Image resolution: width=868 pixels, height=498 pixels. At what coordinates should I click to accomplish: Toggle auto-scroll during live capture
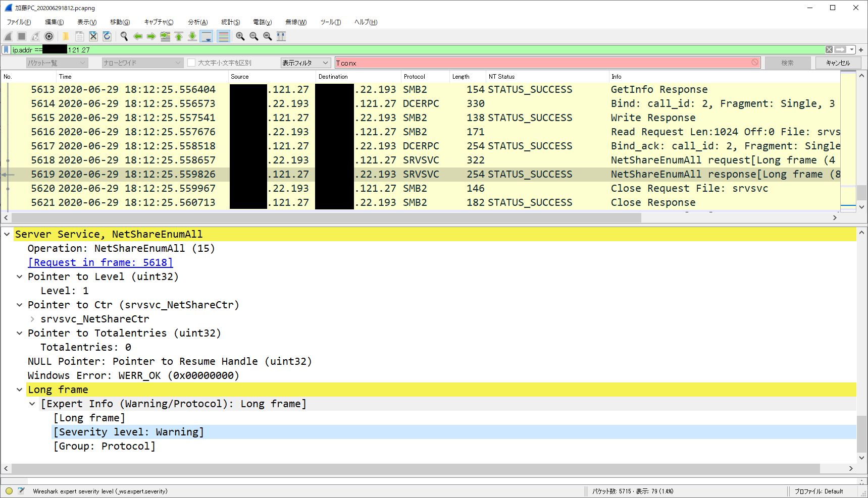(x=206, y=36)
